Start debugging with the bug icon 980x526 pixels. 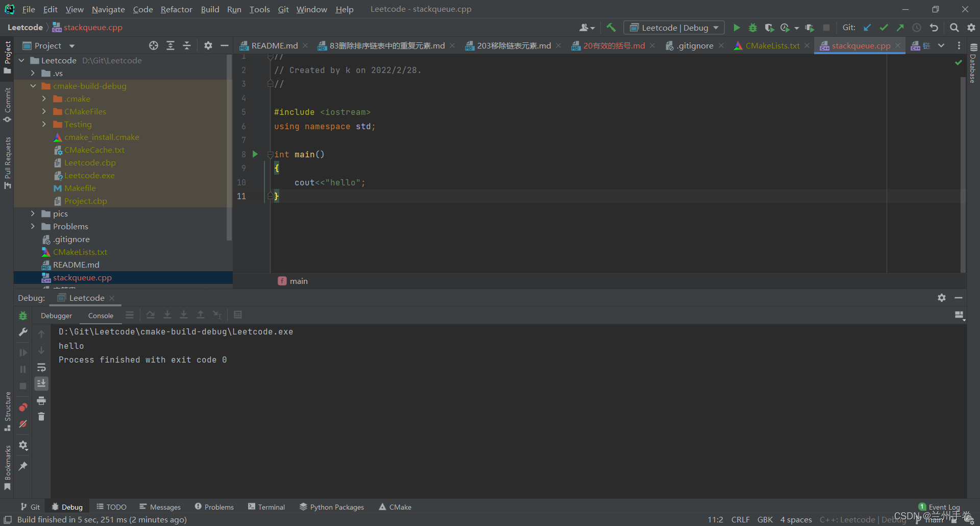[753, 28]
